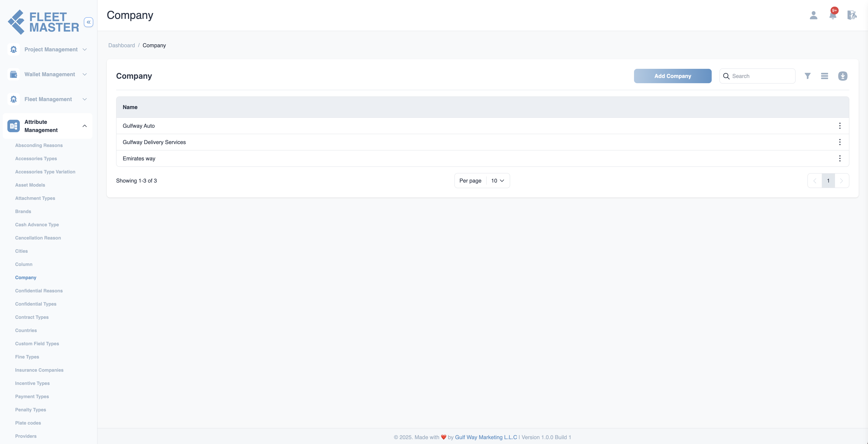The height and width of the screenshot is (444, 868).
Task: Open Attachment Types menu item
Action: pyautogui.click(x=35, y=198)
